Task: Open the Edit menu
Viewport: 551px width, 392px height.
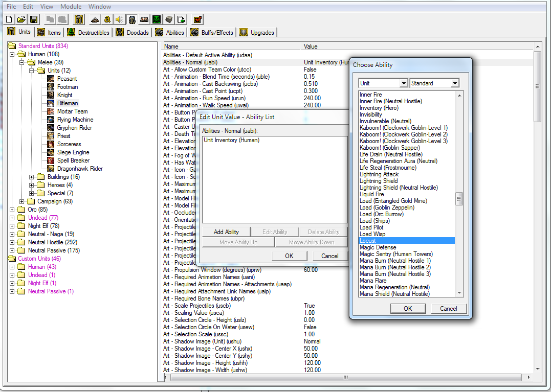Action: coord(28,6)
